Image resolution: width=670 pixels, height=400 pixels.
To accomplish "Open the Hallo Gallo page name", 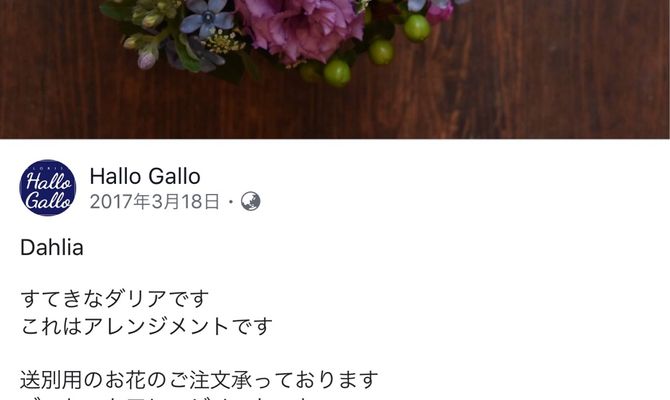I will pos(145,176).
